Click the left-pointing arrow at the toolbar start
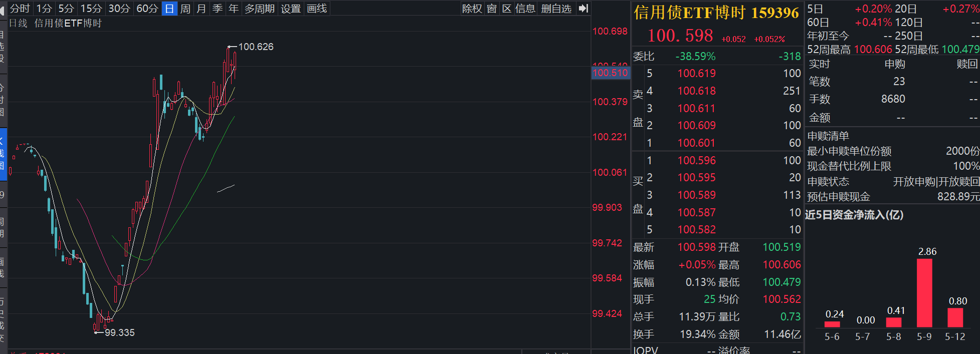Viewport: 980px width, 354px height. [3, 9]
